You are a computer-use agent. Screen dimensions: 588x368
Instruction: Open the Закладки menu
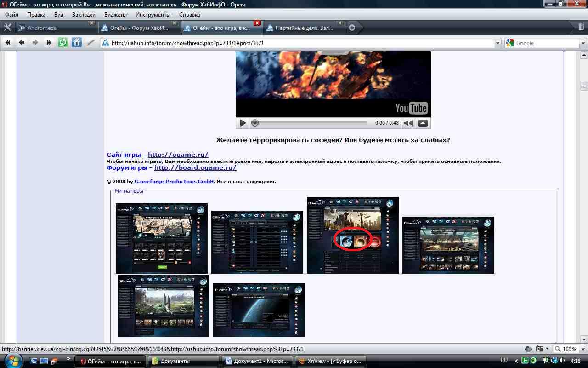click(84, 14)
